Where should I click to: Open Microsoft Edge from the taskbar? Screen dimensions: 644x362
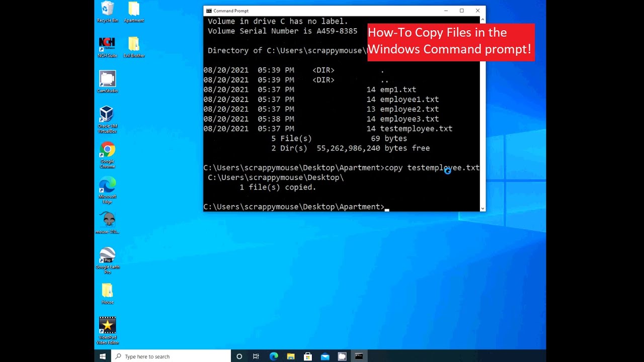click(x=274, y=356)
